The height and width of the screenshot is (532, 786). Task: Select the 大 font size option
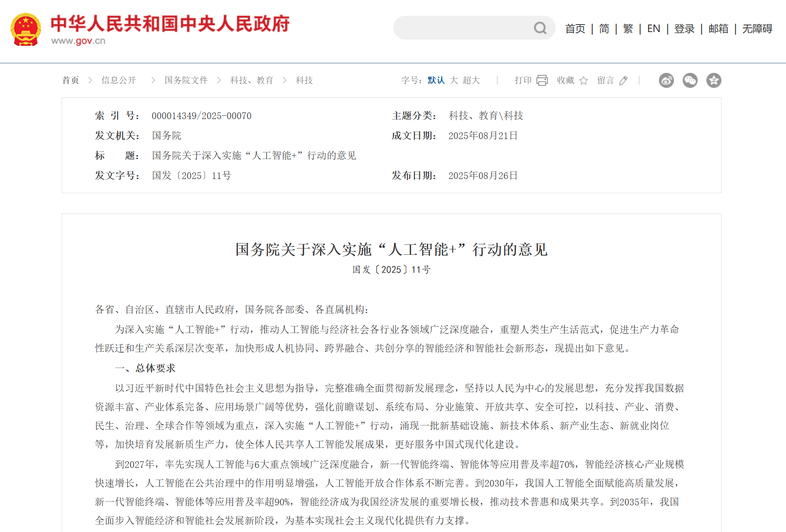454,80
